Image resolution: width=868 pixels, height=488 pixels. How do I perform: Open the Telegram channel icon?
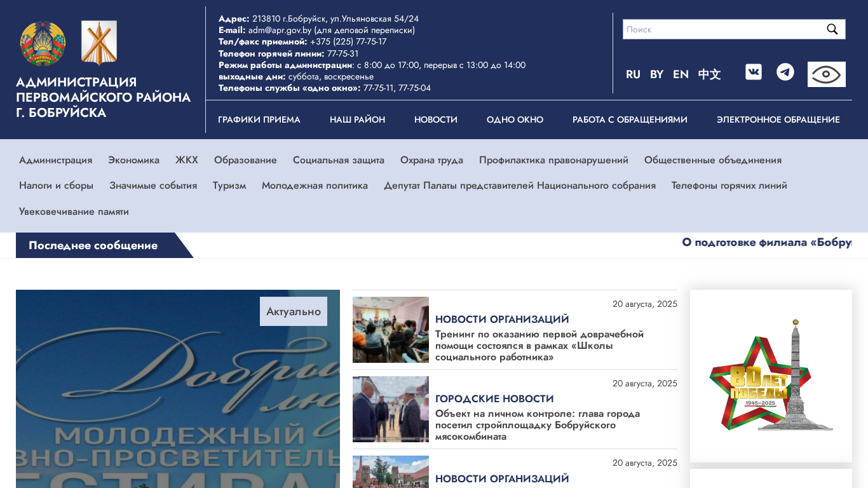point(785,72)
